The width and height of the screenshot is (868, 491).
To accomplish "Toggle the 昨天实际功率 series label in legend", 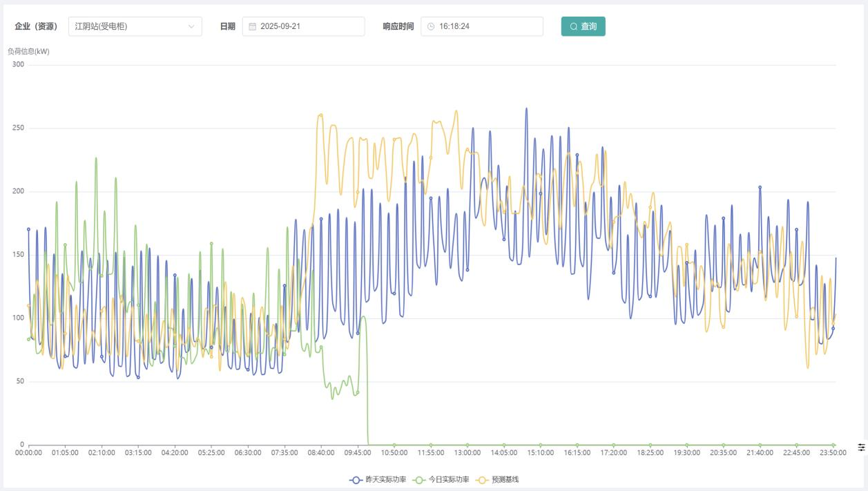I will (x=385, y=479).
